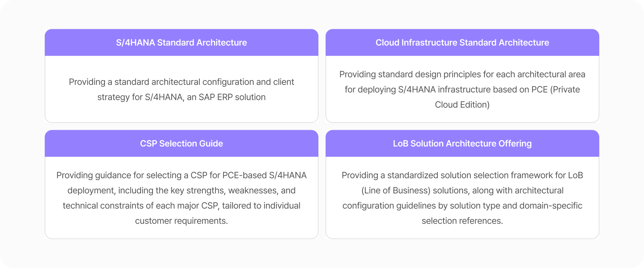Click the line 'for deploying S/4HANA infrastructure'
Image resolution: width=644 pixels, height=268 pixels.
[462, 90]
